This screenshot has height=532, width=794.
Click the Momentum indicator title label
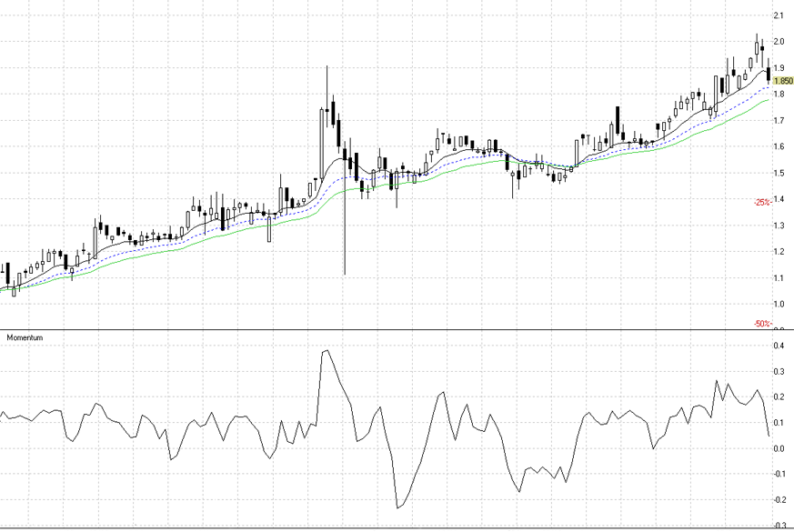[x=25, y=337]
